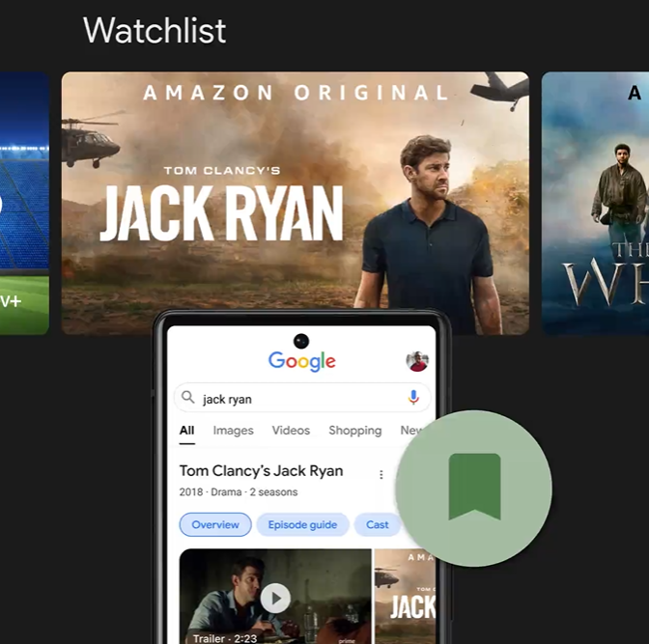
Task: Click the Google logo
Action: coord(301,361)
